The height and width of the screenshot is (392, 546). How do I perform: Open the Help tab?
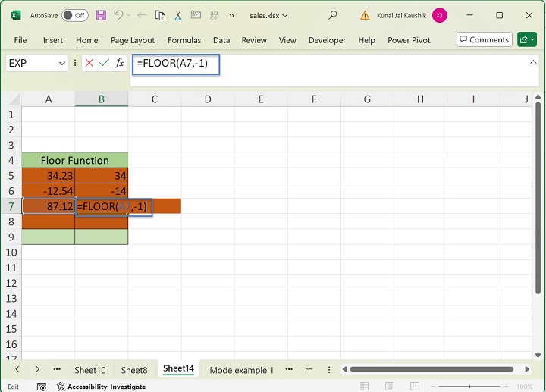[x=367, y=40]
